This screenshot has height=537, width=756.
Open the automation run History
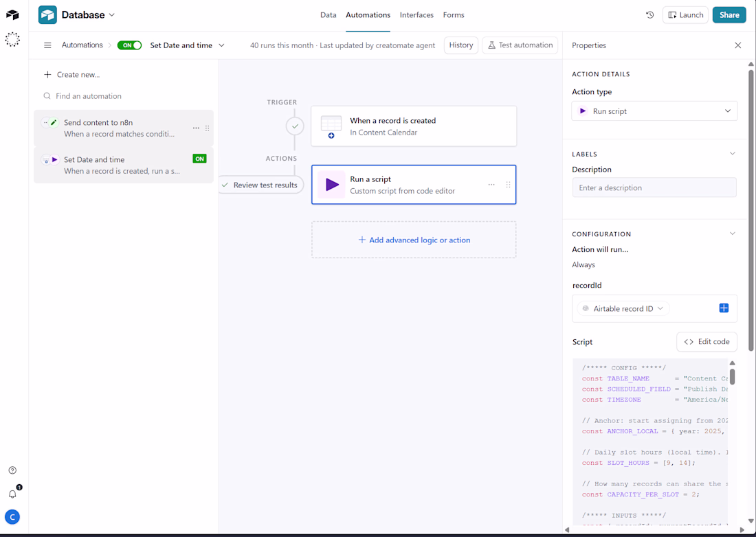tap(461, 45)
